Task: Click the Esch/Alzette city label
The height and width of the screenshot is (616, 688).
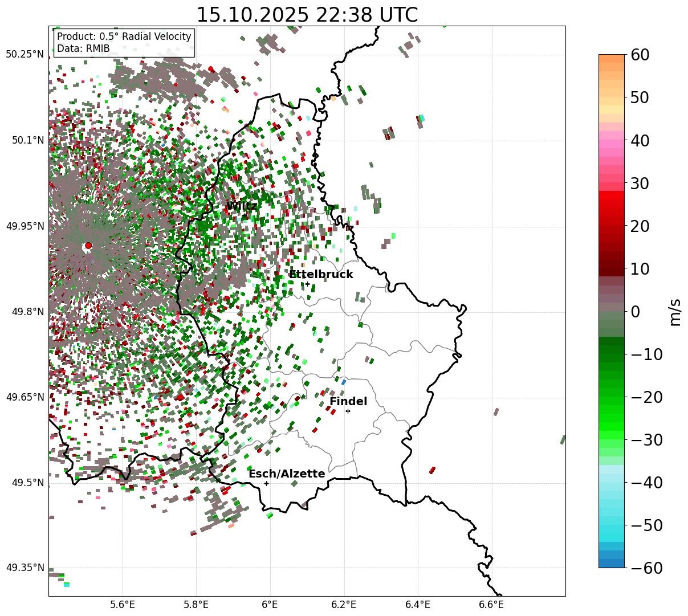Action: [x=287, y=474]
